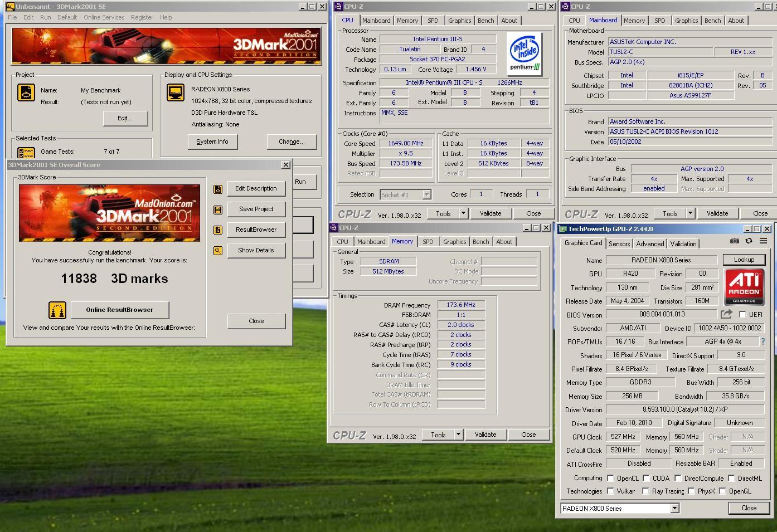The image size is (777, 532).
Task: Click the 11838 3D marks score text
Action: pyautogui.click(x=114, y=279)
